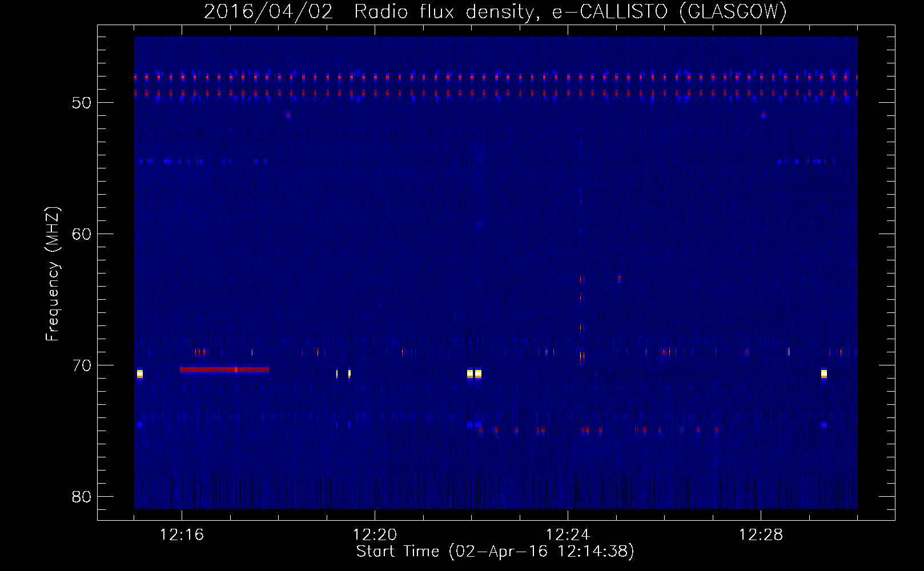
Task: Click the '50' frequency tick label
Action: point(82,103)
